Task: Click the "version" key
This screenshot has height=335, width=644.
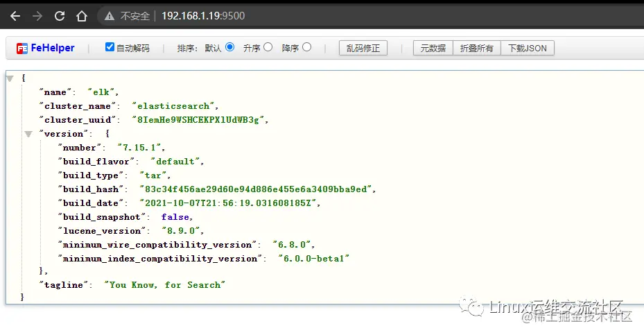Action: pyautogui.click(x=64, y=134)
